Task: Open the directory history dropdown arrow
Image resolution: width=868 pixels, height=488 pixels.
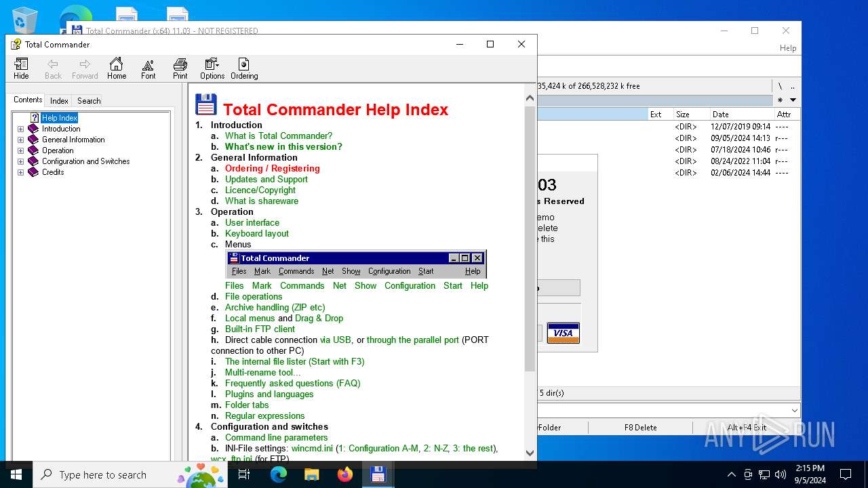Action: (793, 100)
